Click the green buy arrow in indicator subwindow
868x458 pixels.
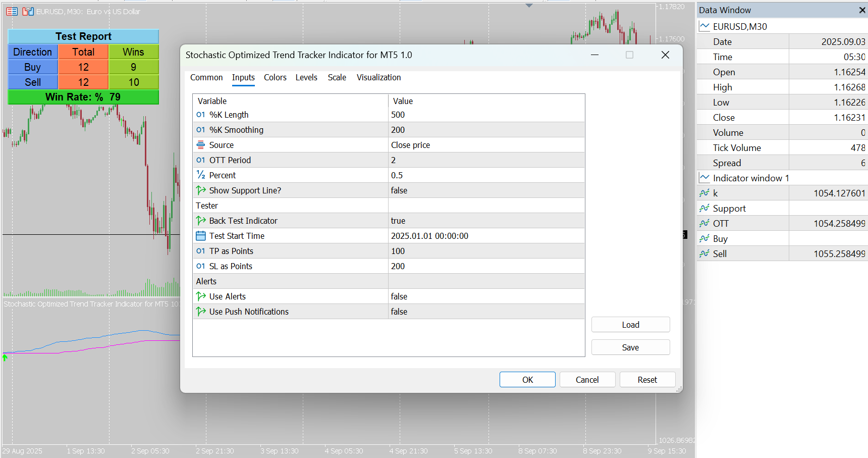click(5, 358)
